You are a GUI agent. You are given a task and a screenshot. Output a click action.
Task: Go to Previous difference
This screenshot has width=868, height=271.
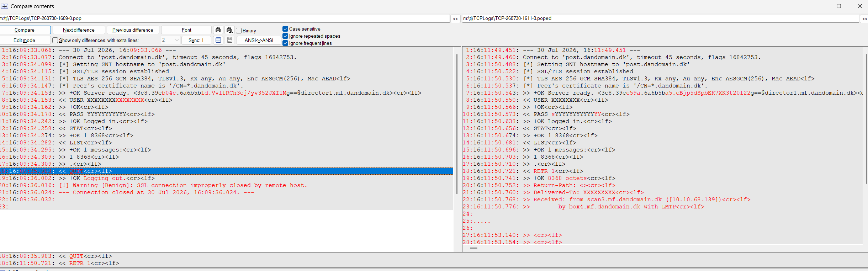coord(133,30)
